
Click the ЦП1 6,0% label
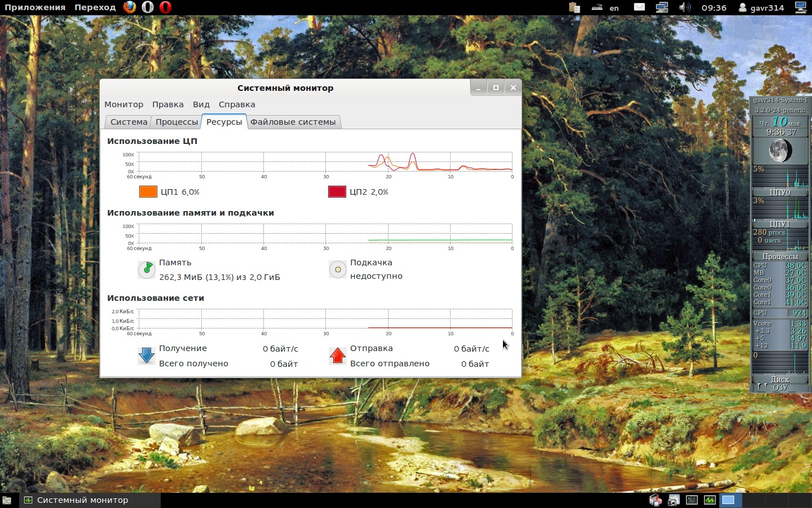[180, 192]
